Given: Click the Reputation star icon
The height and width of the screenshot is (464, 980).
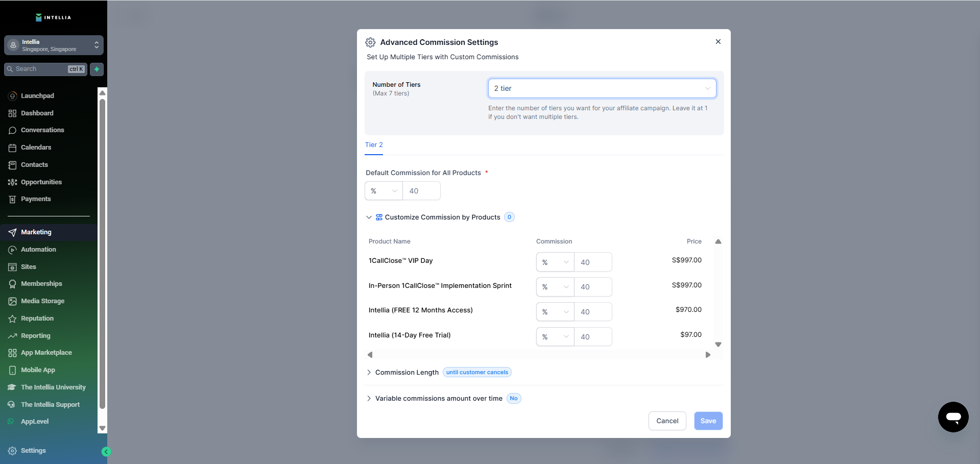Looking at the screenshot, I should pyautogui.click(x=12, y=319).
